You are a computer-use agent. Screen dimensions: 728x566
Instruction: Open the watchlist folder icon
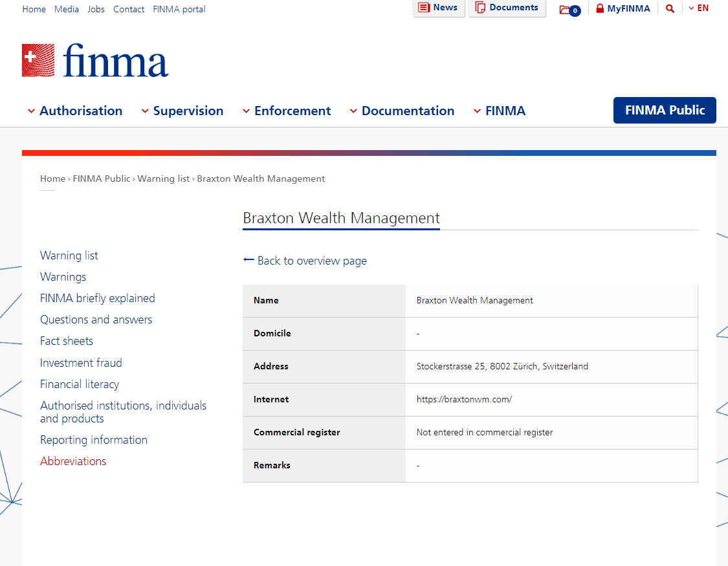(569, 10)
